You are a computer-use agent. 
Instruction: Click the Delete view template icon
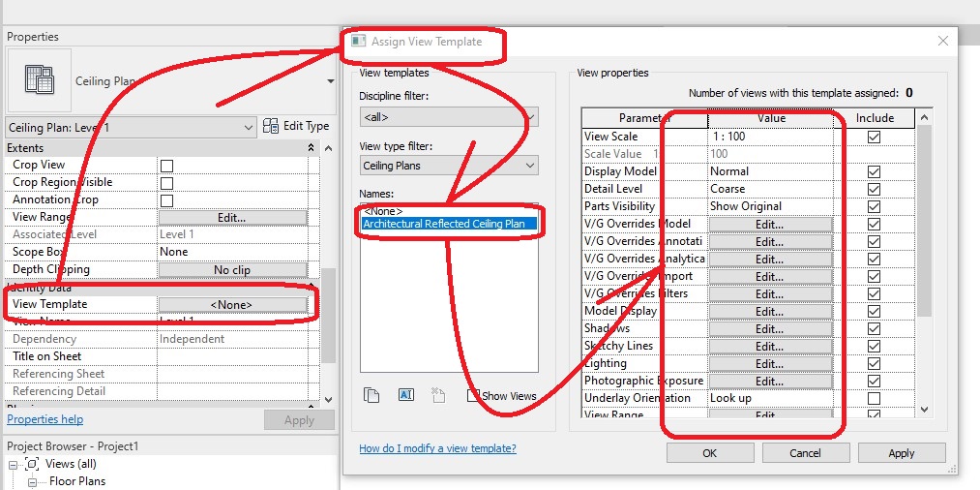(x=438, y=395)
